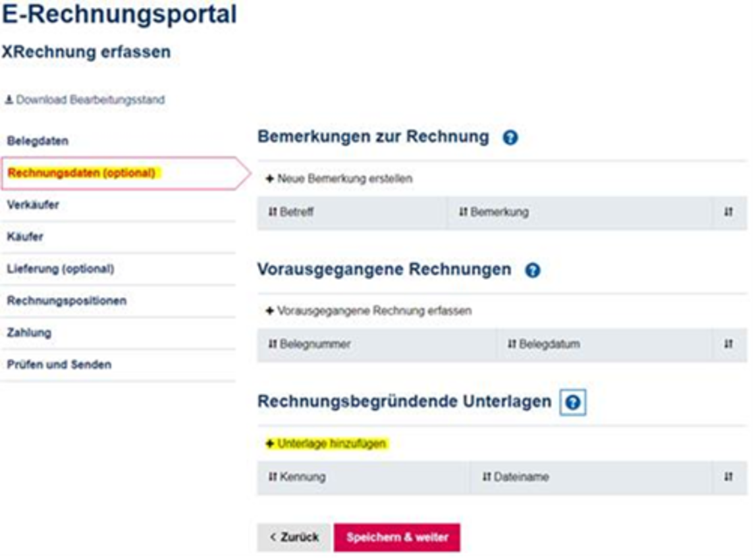
Task: Click Unterlage hinzufügen
Action: tap(326, 444)
